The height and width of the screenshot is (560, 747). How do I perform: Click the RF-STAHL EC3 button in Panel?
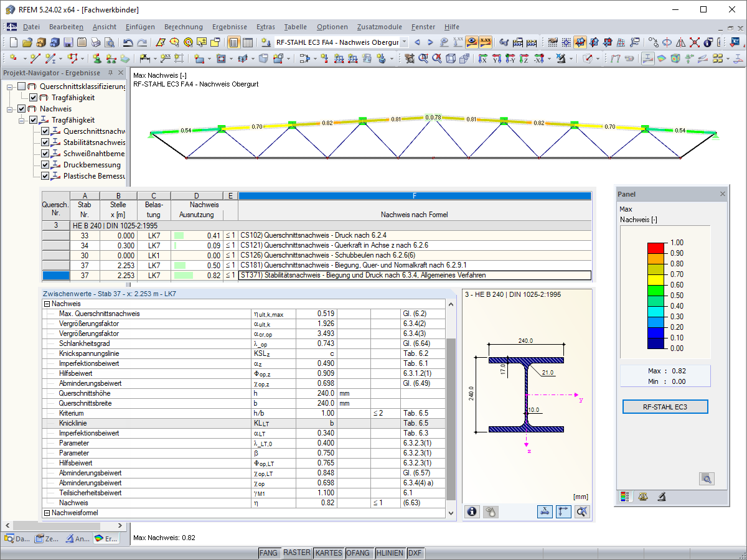(665, 407)
